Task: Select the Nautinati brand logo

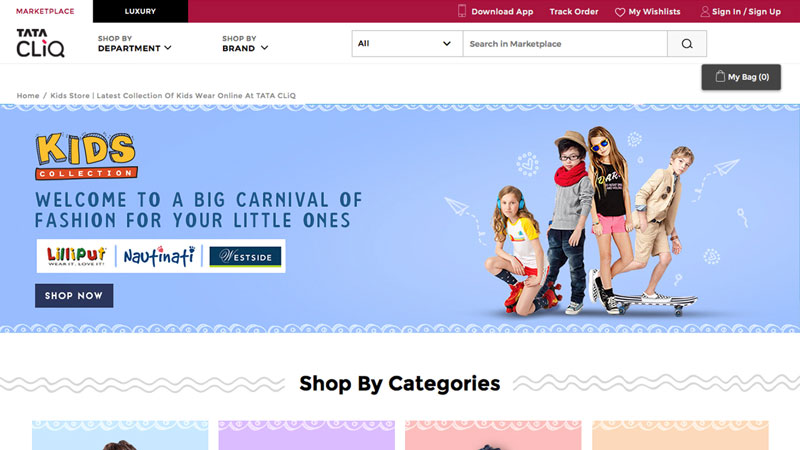Action: point(159,256)
